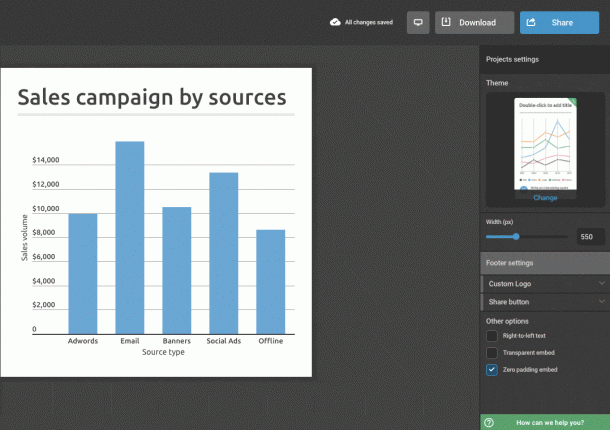This screenshot has height=430, width=610.
Task: Open the How can we help you bar
Action: 545,422
